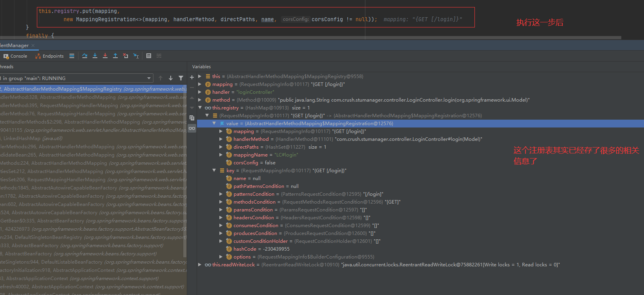Expand the methodsCondition [GET] node
644x295 pixels.
[221, 202]
